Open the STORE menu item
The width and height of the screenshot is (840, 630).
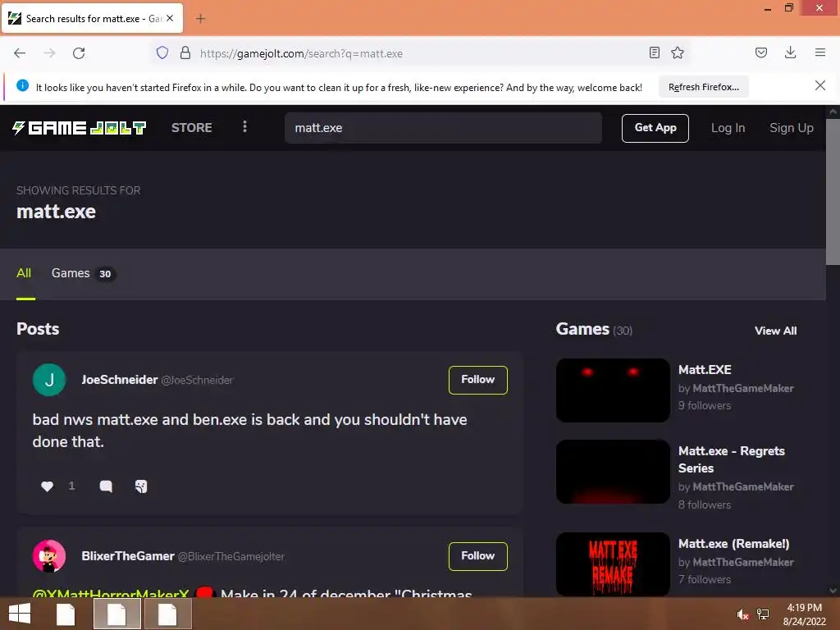coord(192,127)
